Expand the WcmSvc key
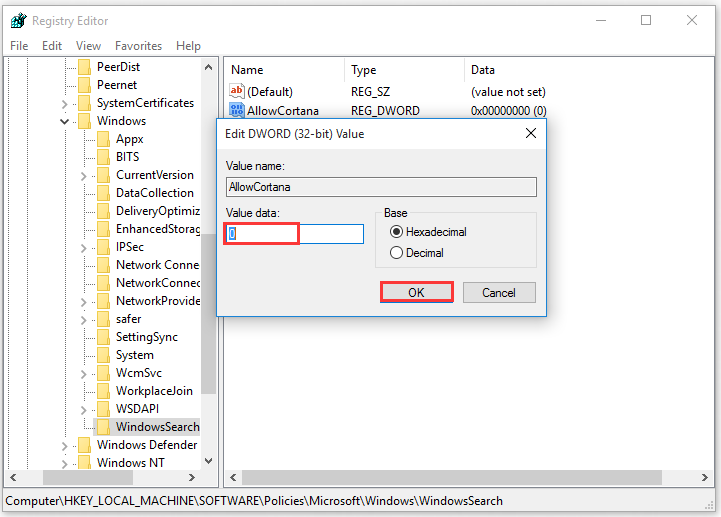Viewport: 721px width, 517px height. click(x=83, y=374)
